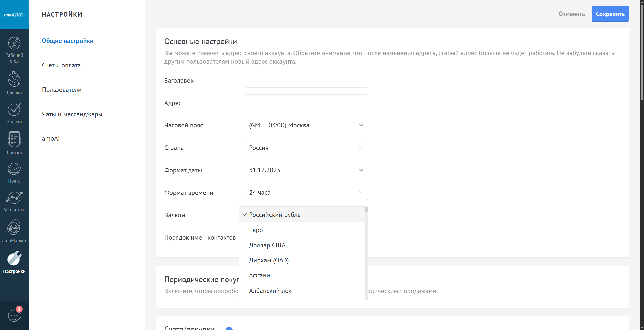Open the Формат даты dropdown
644x330 pixels.
306,170
